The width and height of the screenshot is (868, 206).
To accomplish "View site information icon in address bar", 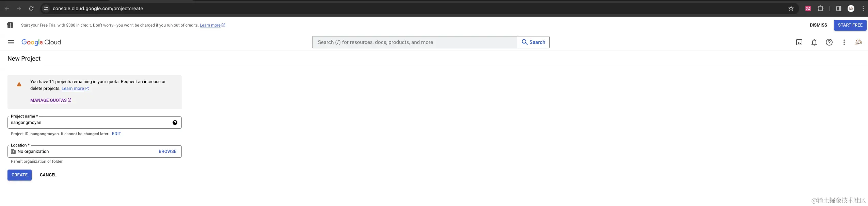I will (x=46, y=9).
